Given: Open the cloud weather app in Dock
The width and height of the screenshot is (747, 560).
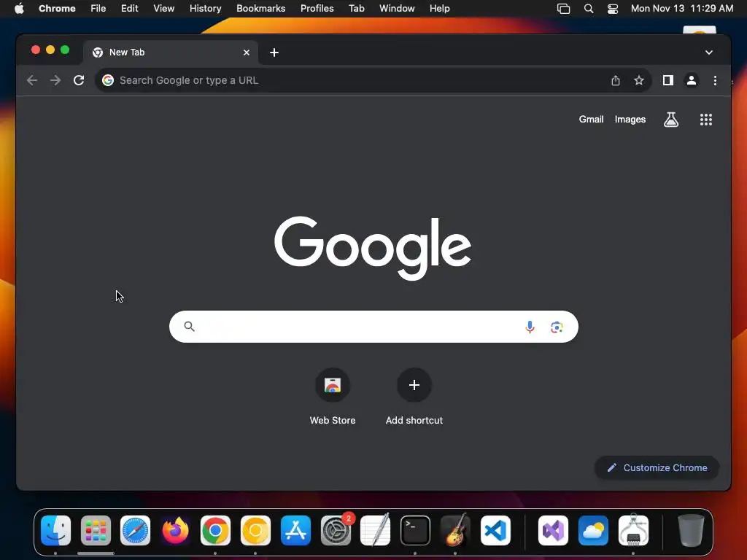Looking at the screenshot, I should tap(593, 531).
